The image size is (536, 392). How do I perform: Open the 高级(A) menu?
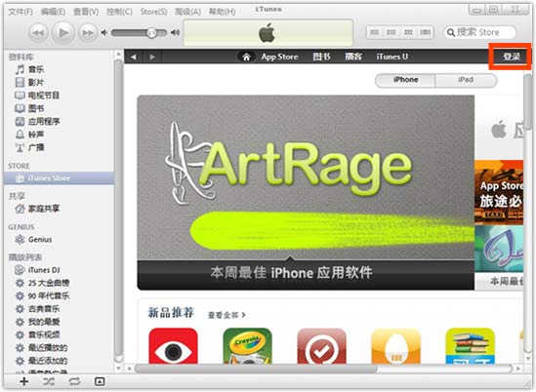188,12
